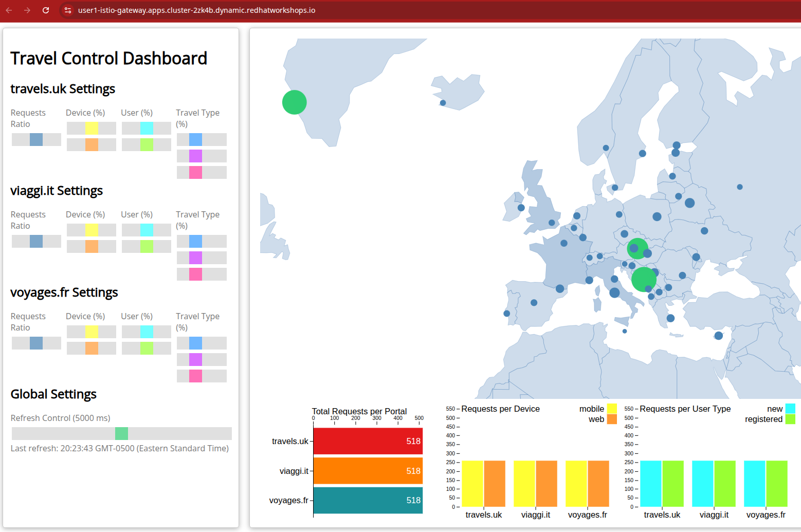This screenshot has height=532, width=801.
Task: Click the cyan new user legend square
Action: pos(790,409)
